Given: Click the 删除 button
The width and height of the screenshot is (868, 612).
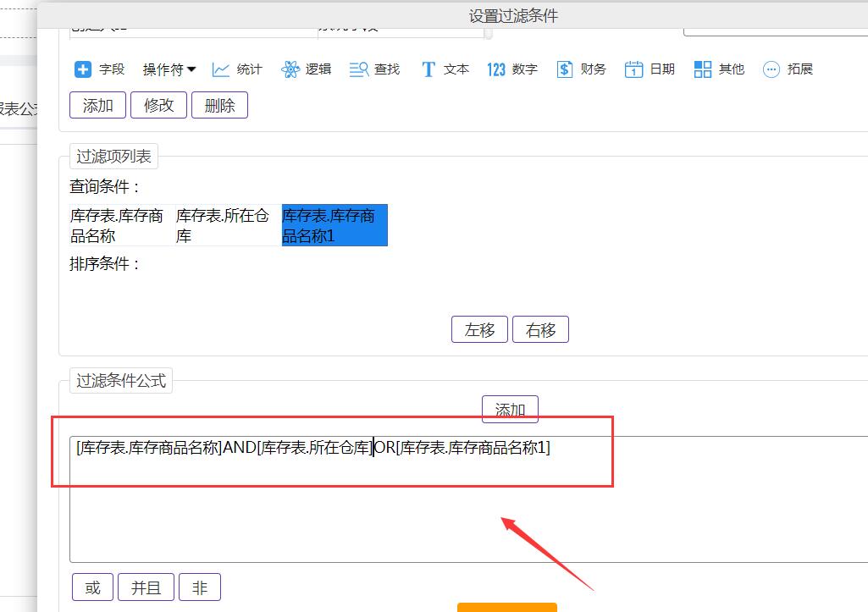Looking at the screenshot, I should pos(220,105).
